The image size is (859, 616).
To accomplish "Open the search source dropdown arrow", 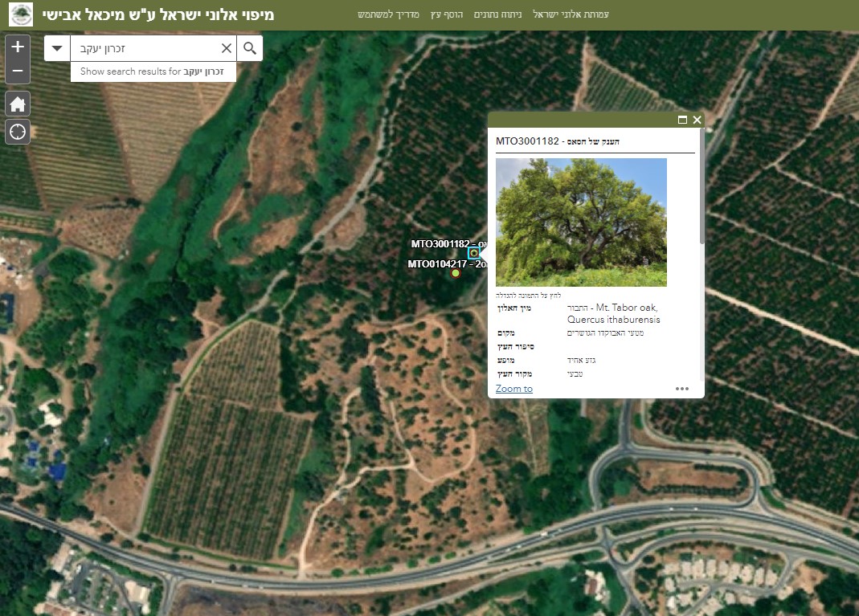I will click(57, 48).
